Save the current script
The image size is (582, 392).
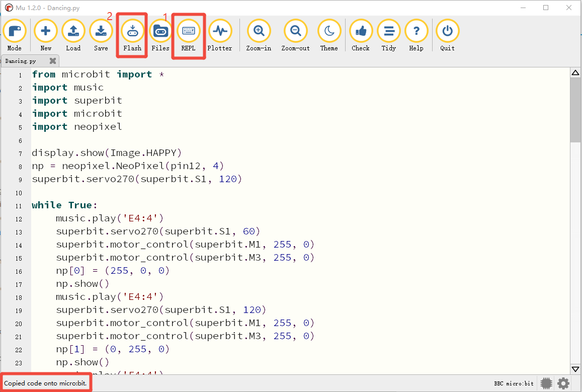101,36
